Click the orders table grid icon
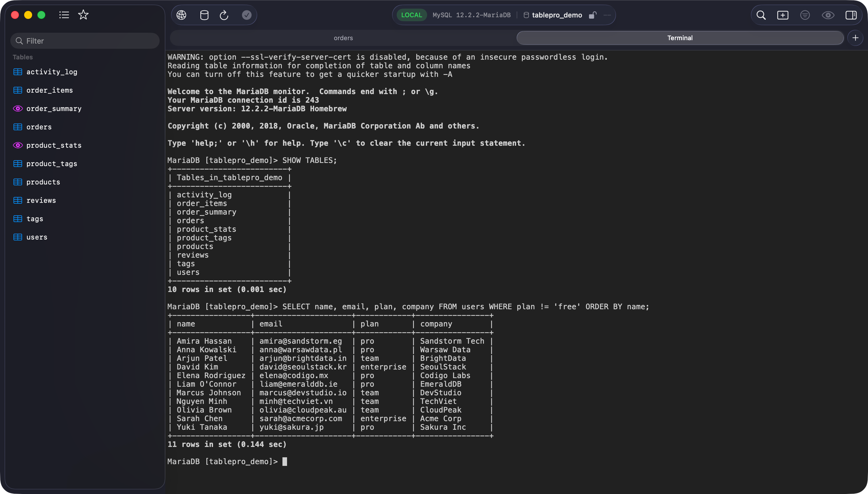The width and height of the screenshot is (868, 494). [x=18, y=127]
